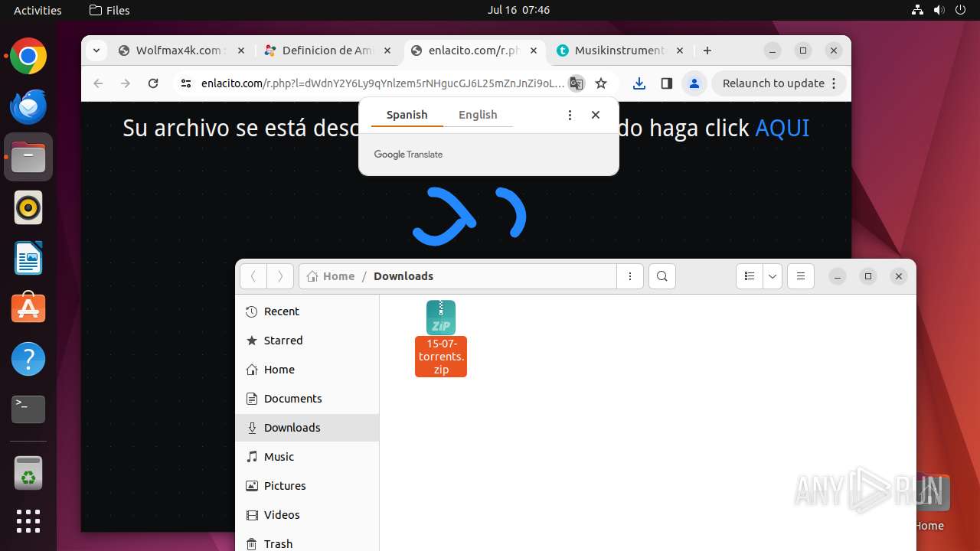The height and width of the screenshot is (551, 980).
Task: Switch to Musikinstrument tab
Action: coord(620,51)
